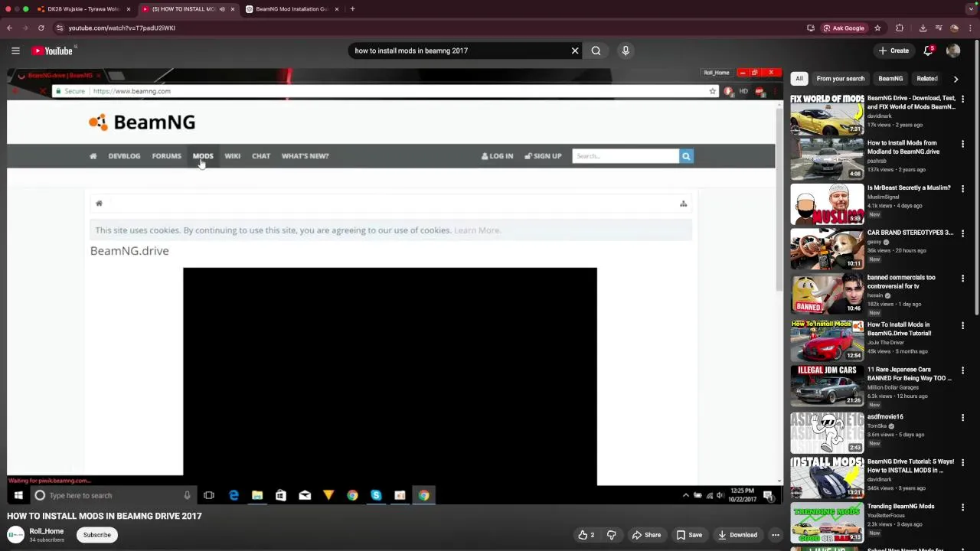980x551 pixels.
Task: Open How to Install Mods from Modland thumbnail
Action: coord(827,158)
